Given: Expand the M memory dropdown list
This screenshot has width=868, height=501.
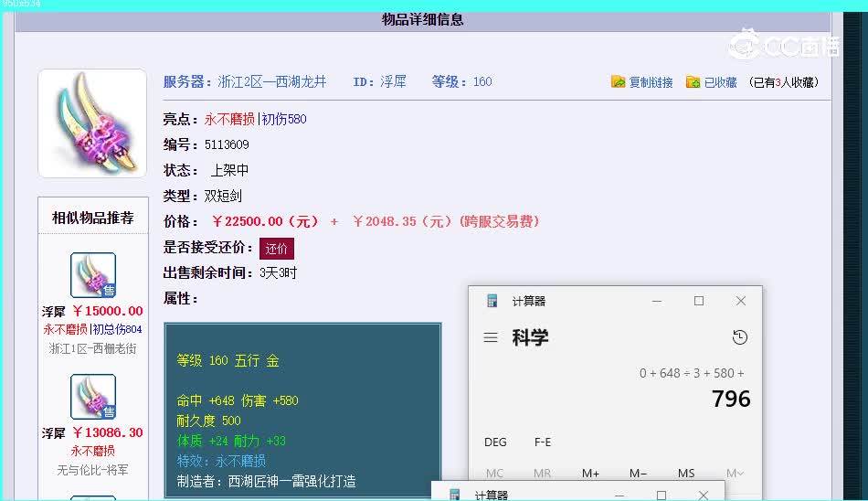Looking at the screenshot, I should pos(735,474).
